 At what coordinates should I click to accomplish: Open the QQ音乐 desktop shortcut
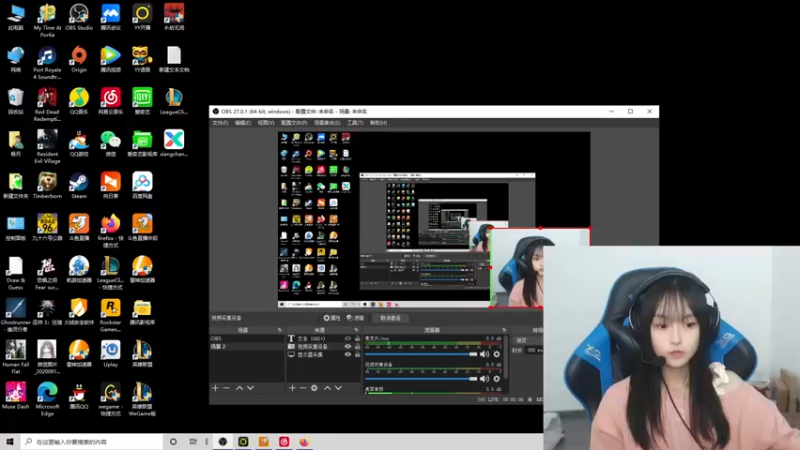pos(79,101)
